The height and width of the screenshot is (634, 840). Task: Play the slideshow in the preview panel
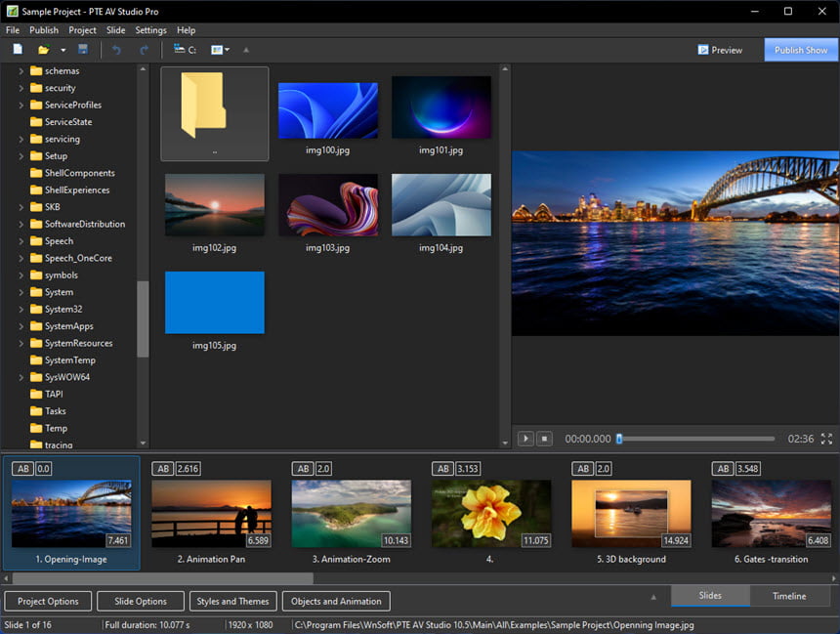[x=525, y=439]
